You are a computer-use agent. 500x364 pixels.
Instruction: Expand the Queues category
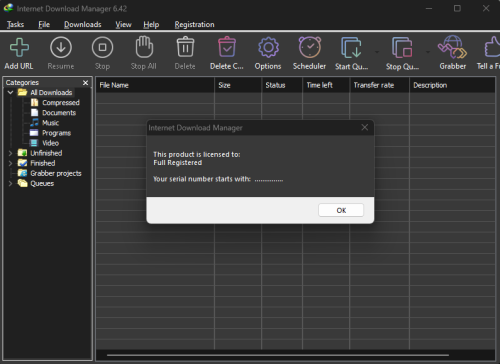coord(10,184)
